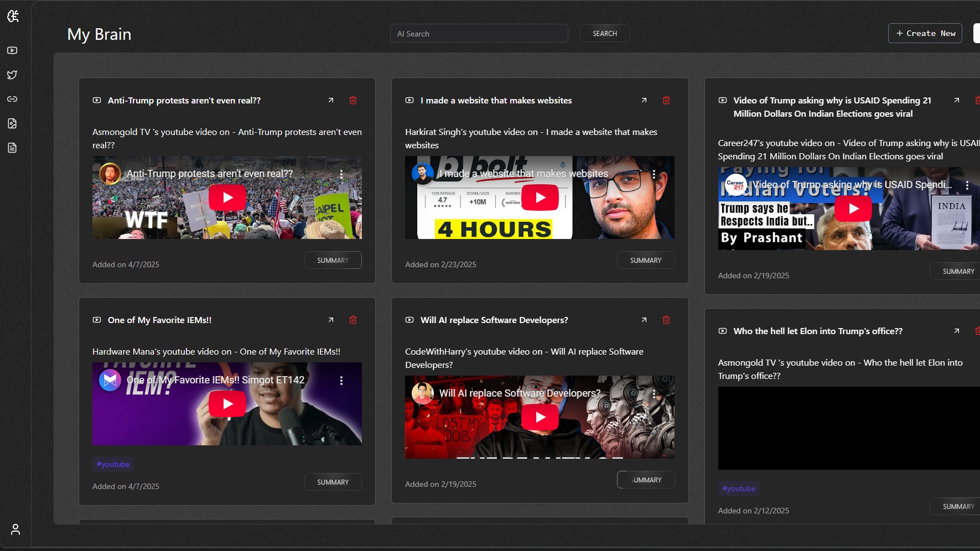Open 'Will AI replace Software Developers' link icon
The height and width of the screenshot is (551, 980).
(644, 320)
